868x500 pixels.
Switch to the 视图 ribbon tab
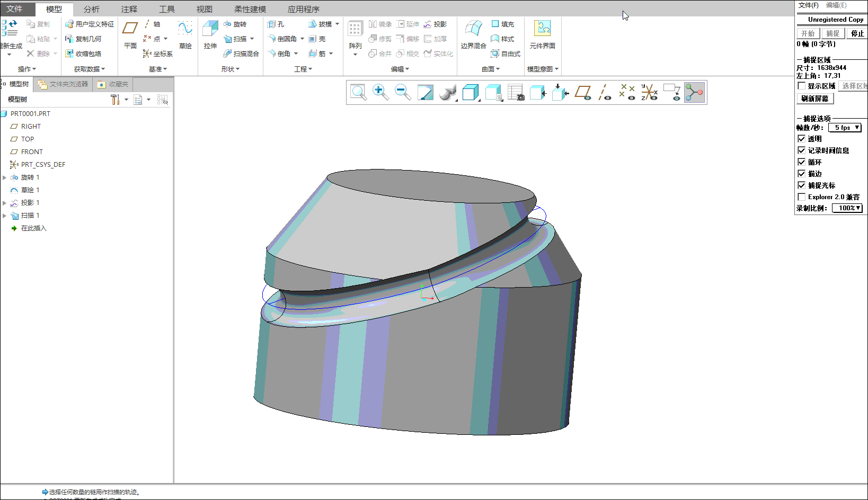coord(205,9)
